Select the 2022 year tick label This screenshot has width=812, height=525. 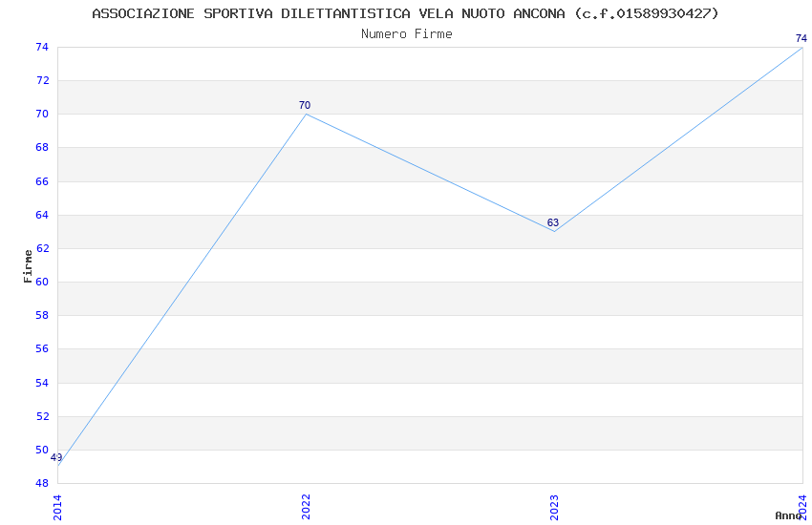coord(306,507)
